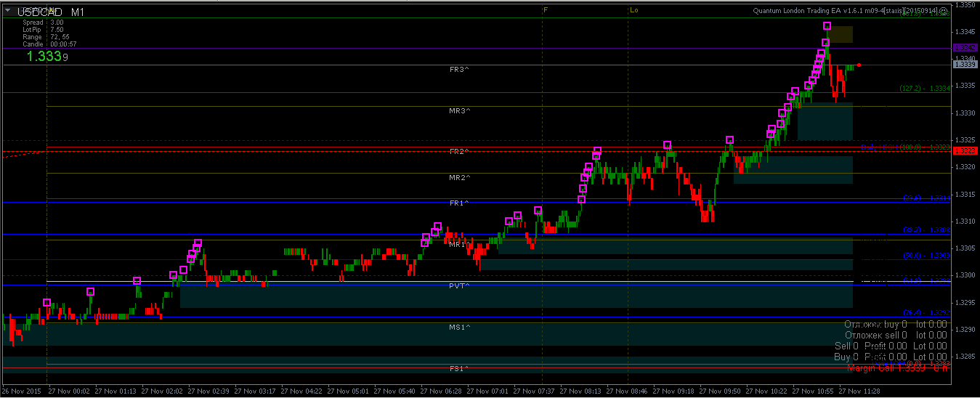Click the large green 1.3339 price
The width and height of the screenshot is (980, 398).
tap(48, 56)
